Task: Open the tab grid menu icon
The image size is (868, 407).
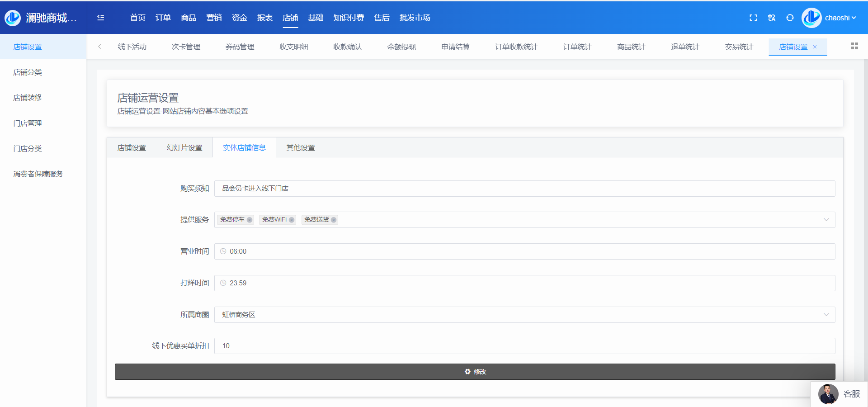Action: (854, 46)
